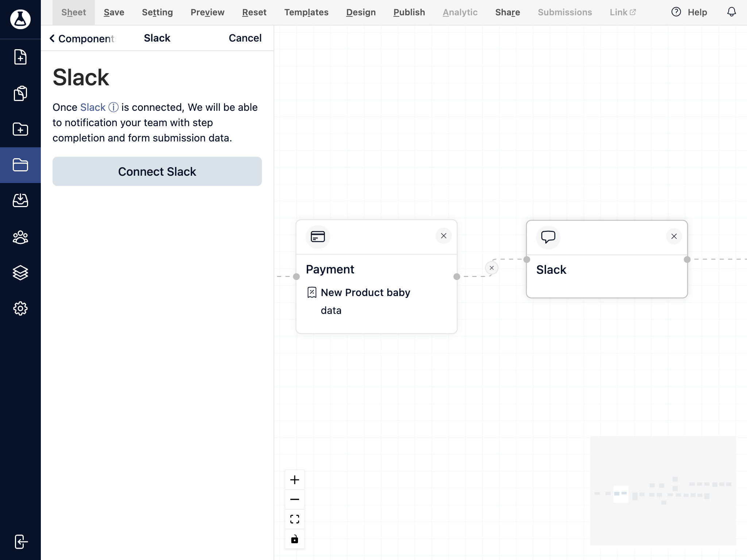Click the Slack node speech bubble icon
The image size is (747, 560).
point(548,237)
